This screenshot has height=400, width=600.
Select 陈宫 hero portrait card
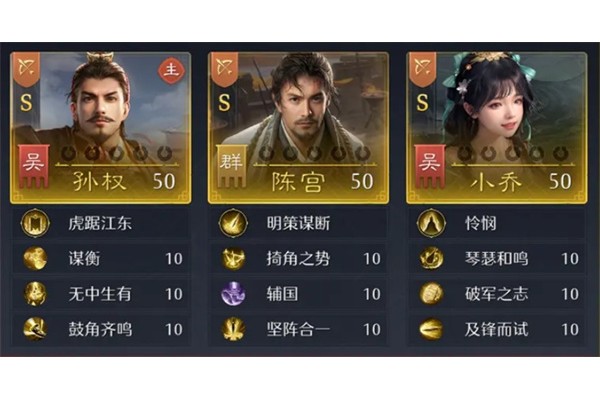pos(298,127)
